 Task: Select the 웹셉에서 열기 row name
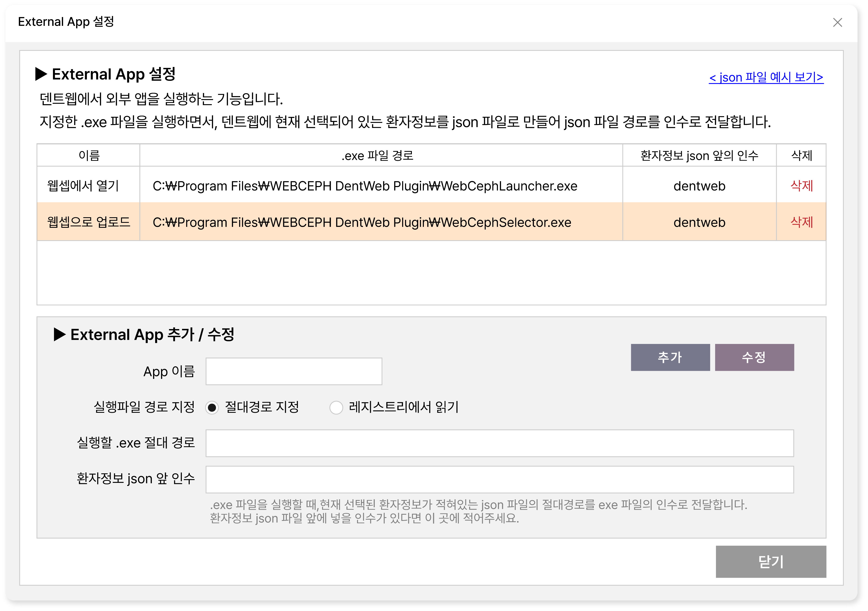pyautogui.click(x=83, y=186)
